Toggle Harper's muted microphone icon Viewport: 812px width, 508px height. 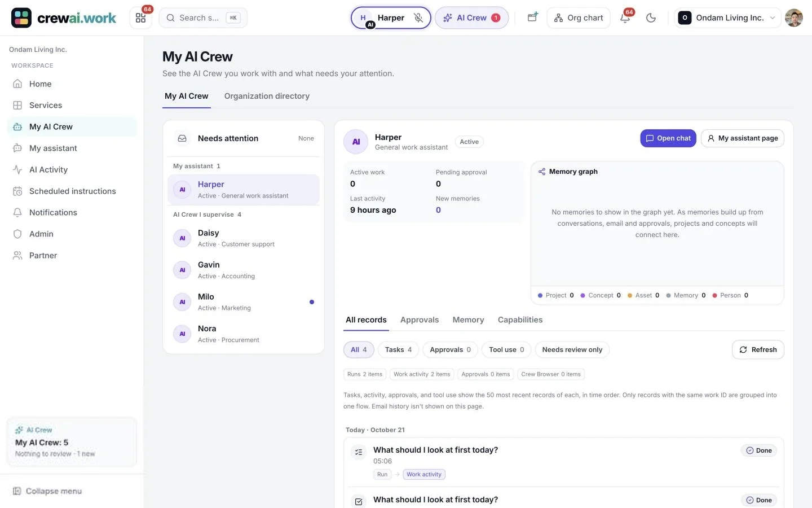pyautogui.click(x=418, y=18)
